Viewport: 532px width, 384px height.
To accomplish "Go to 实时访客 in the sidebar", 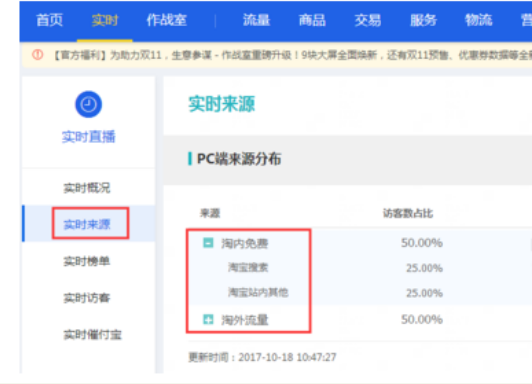I will (87, 297).
